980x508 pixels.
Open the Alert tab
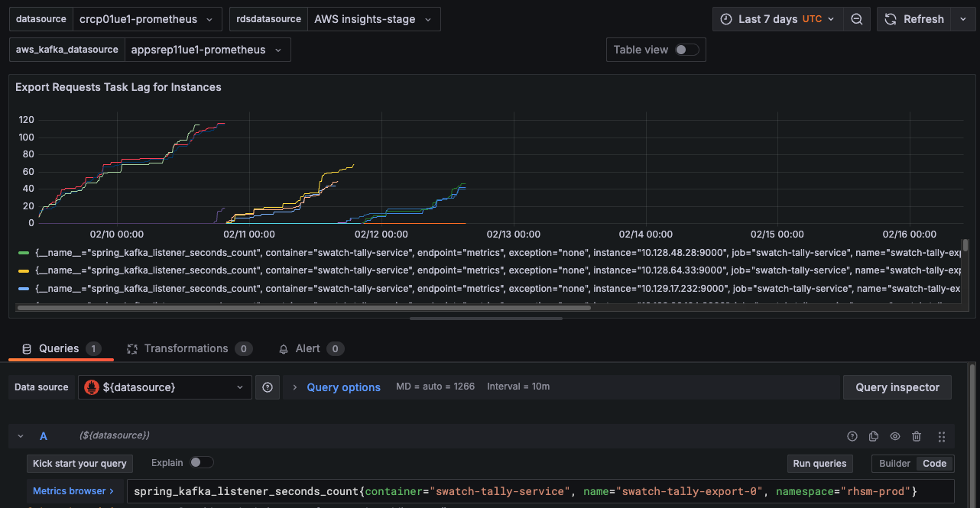click(308, 348)
